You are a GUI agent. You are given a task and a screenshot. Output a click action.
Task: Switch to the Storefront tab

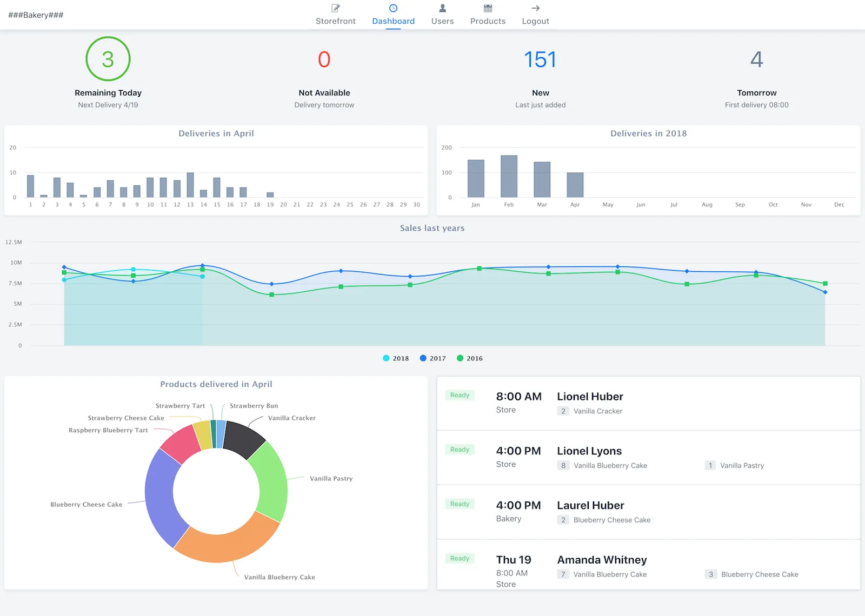[x=335, y=21]
